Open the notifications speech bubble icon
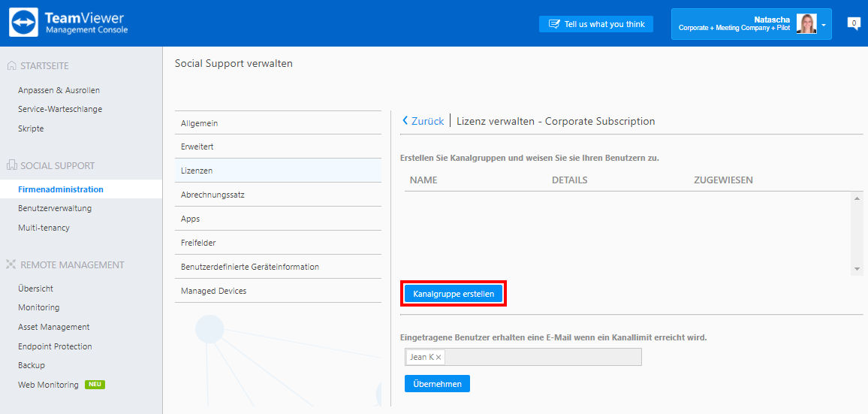 [x=854, y=23]
